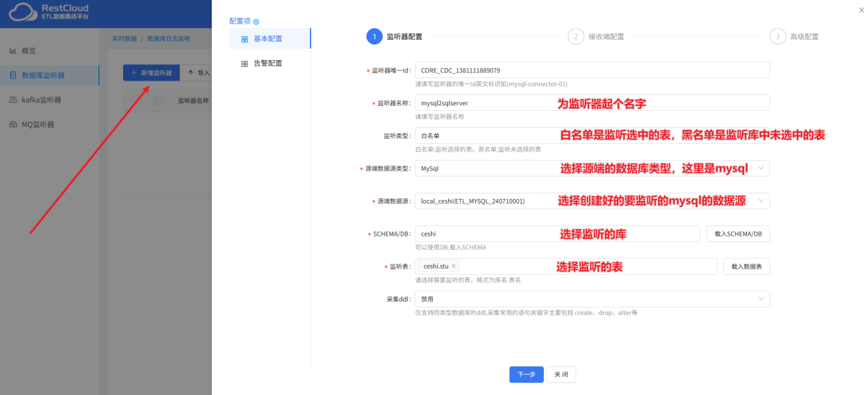The image size is (868, 395).
Task: Click the 载入SCHEMA/DB button
Action: 738,233
